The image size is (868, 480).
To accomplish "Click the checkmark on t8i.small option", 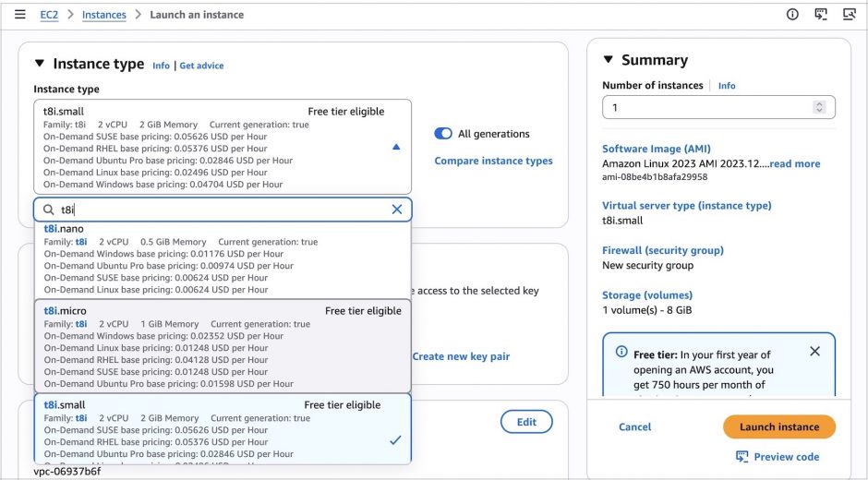I will [x=395, y=440].
